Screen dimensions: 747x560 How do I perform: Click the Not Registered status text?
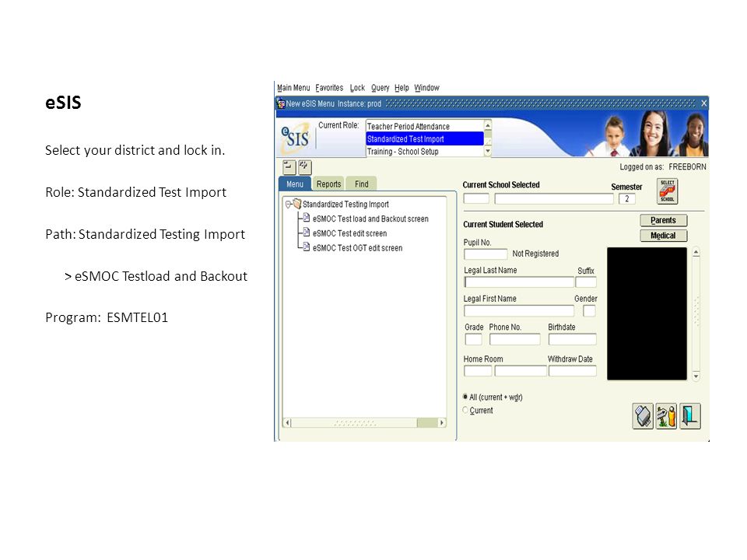click(x=535, y=254)
